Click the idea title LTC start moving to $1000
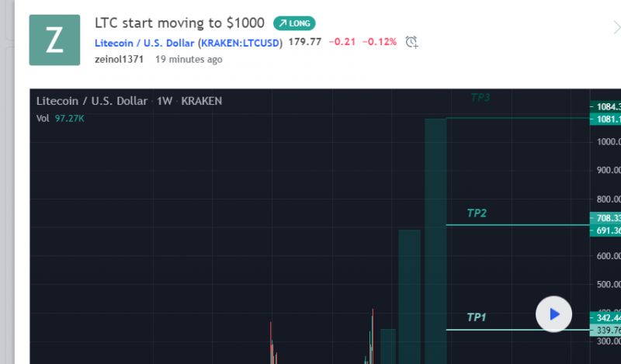The height and width of the screenshot is (364, 621). click(179, 23)
